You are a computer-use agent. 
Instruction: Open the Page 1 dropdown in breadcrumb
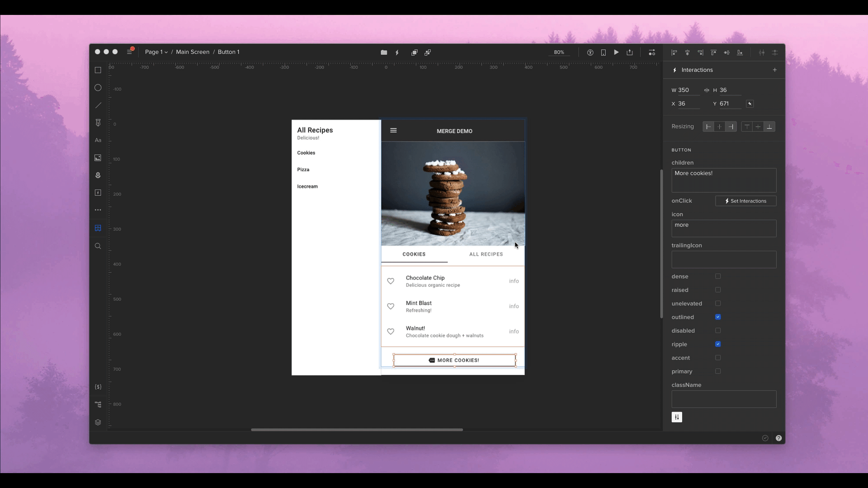coord(156,52)
